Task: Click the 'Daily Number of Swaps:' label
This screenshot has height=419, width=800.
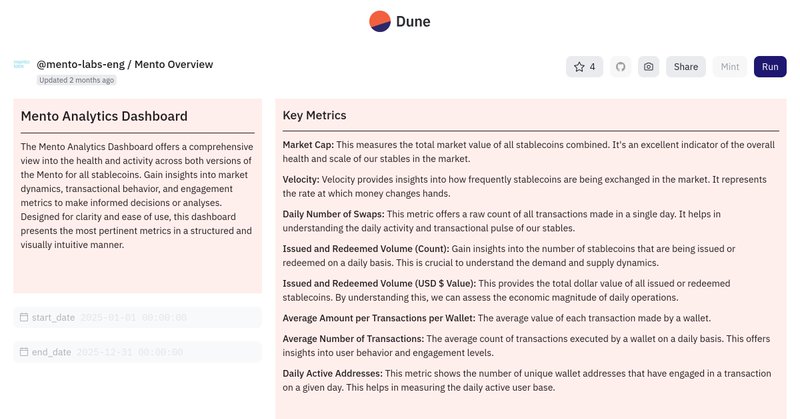Action: [x=334, y=214]
